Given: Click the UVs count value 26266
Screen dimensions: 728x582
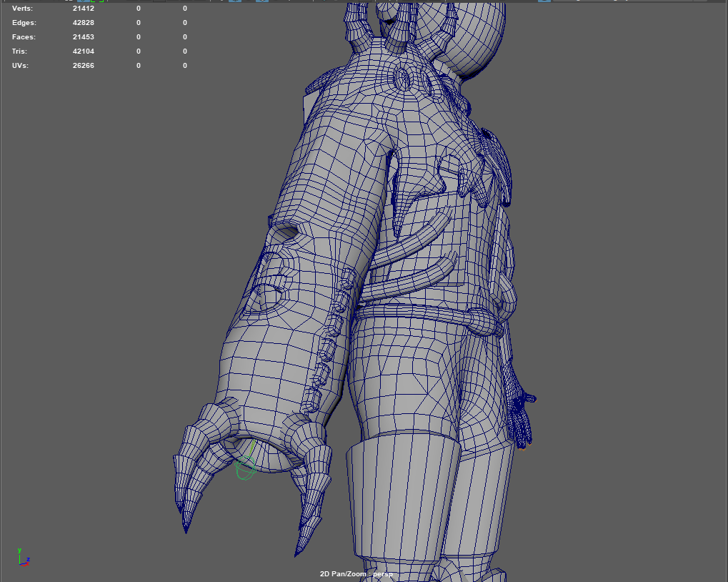Looking at the screenshot, I should point(84,66).
